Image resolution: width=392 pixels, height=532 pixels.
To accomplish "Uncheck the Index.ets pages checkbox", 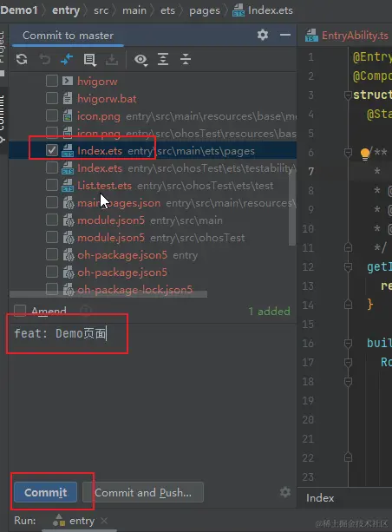I will pos(52,150).
